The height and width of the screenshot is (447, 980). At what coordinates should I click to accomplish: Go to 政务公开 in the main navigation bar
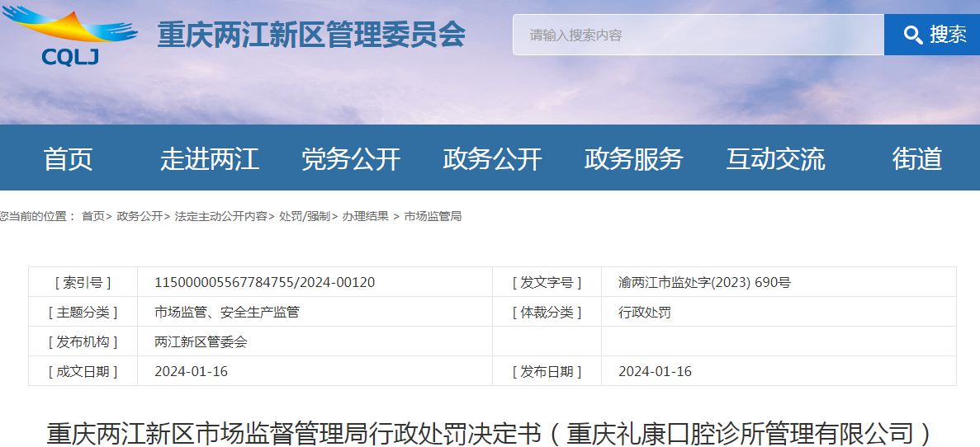click(x=492, y=158)
